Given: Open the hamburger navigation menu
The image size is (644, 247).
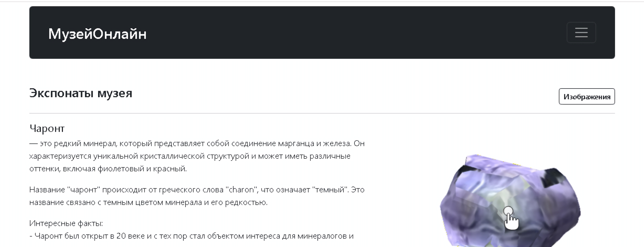Looking at the screenshot, I should [x=581, y=33].
